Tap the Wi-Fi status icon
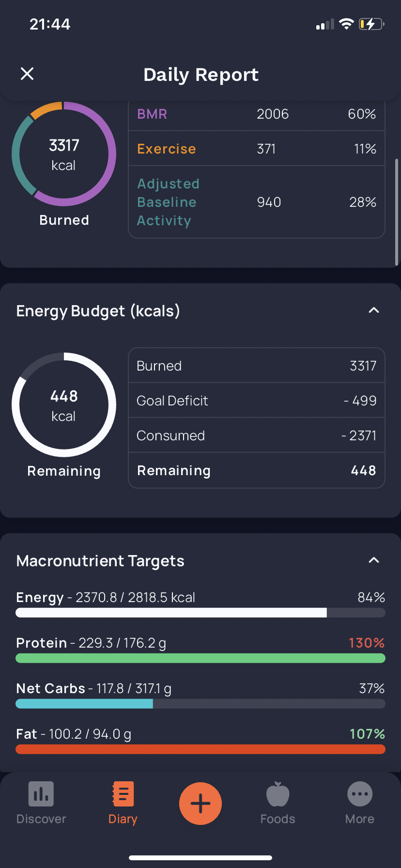 (346, 24)
